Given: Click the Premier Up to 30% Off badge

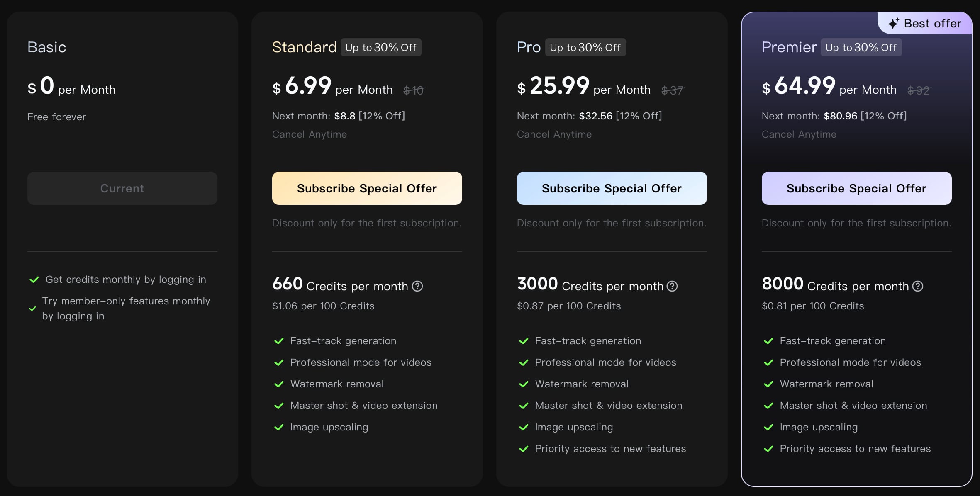Looking at the screenshot, I should [x=861, y=47].
